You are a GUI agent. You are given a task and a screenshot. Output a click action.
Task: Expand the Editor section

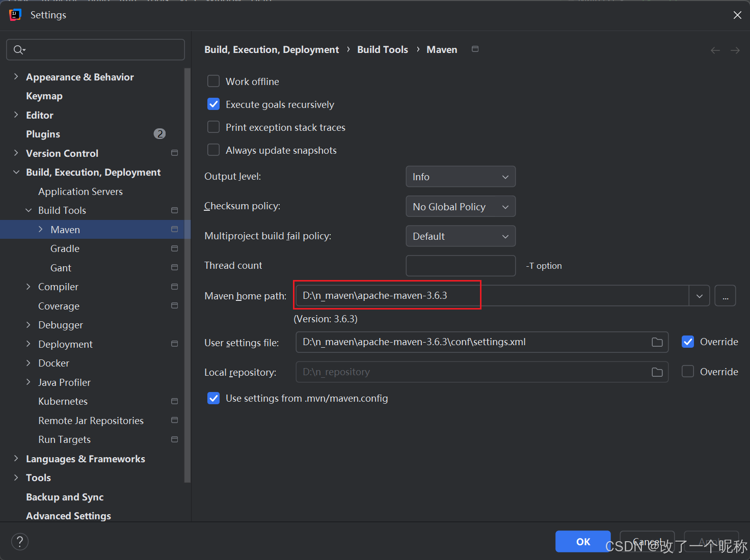[16, 115]
